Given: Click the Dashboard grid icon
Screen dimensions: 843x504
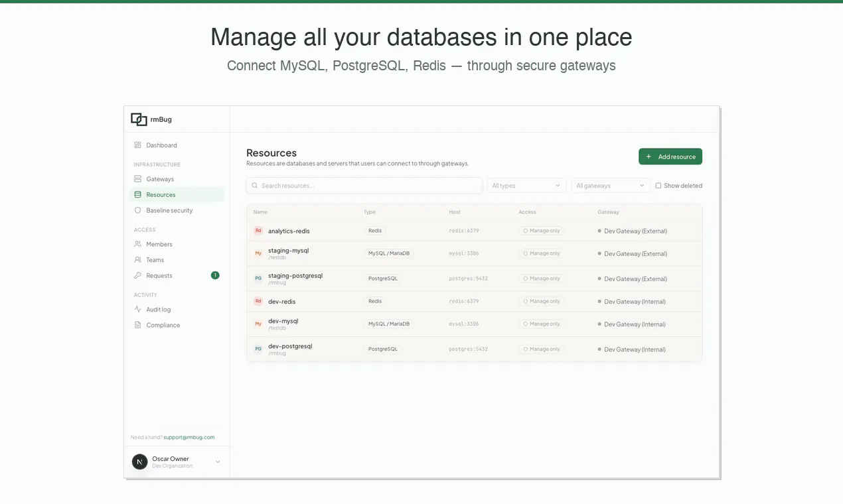Looking at the screenshot, I should tap(137, 145).
